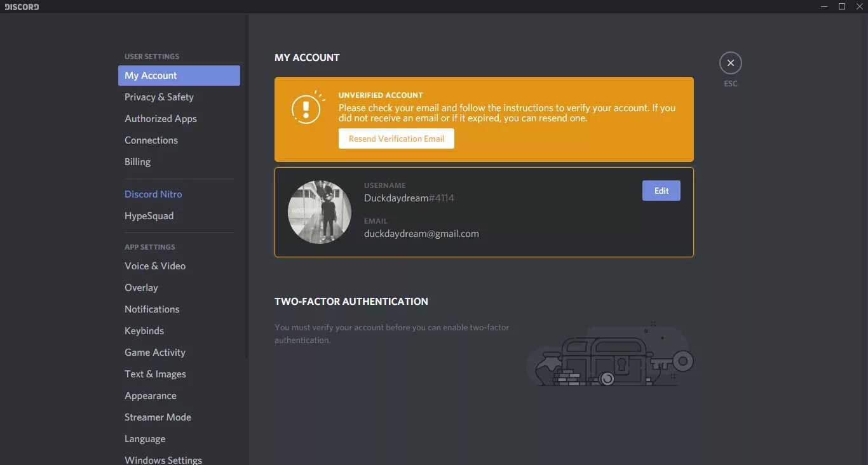Maximize the Discord window

click(842, 7)
